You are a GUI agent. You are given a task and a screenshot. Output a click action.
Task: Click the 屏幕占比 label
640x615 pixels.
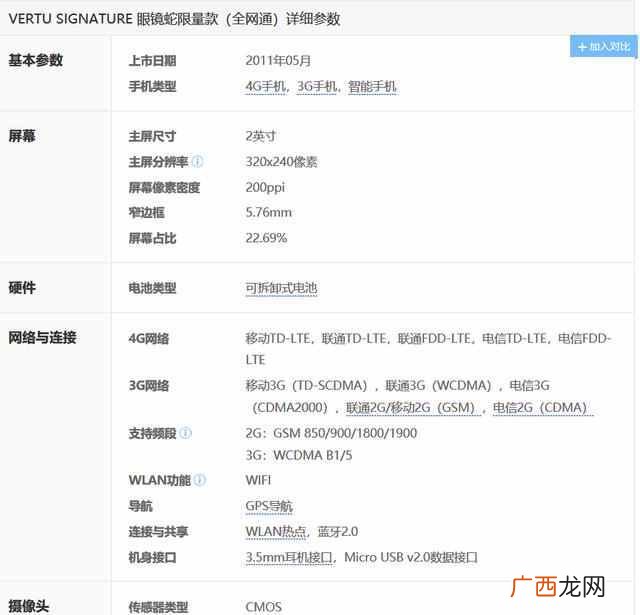click(152, 238)
